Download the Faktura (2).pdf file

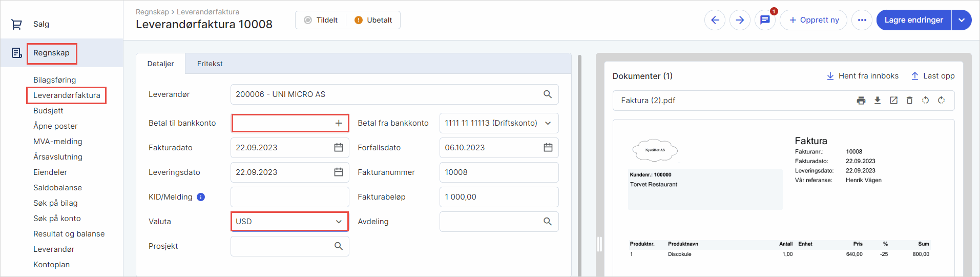click(878, 101)
